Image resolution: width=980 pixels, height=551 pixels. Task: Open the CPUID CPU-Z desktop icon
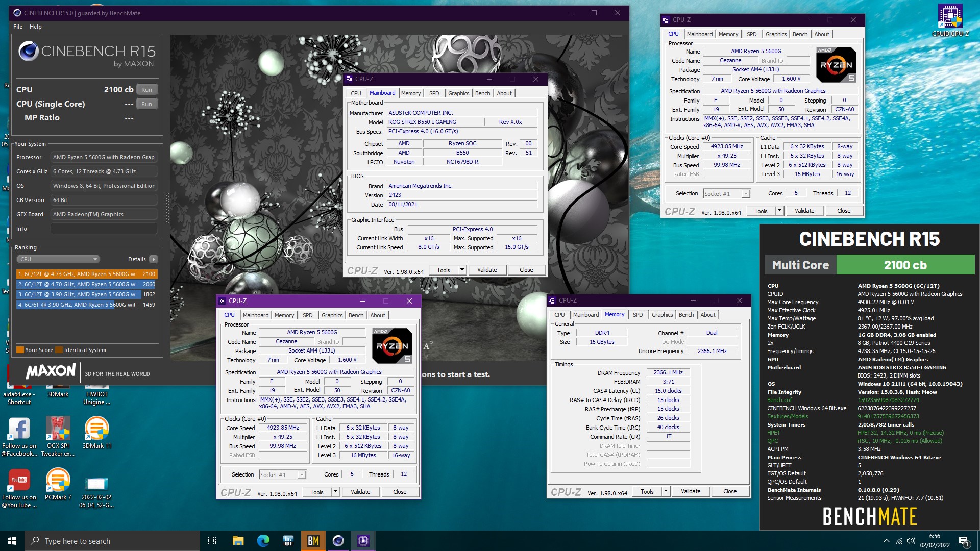(950, 20)
